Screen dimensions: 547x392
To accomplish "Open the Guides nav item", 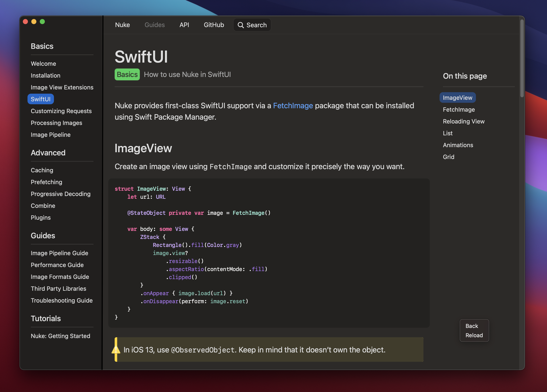I will coord(155,25).
